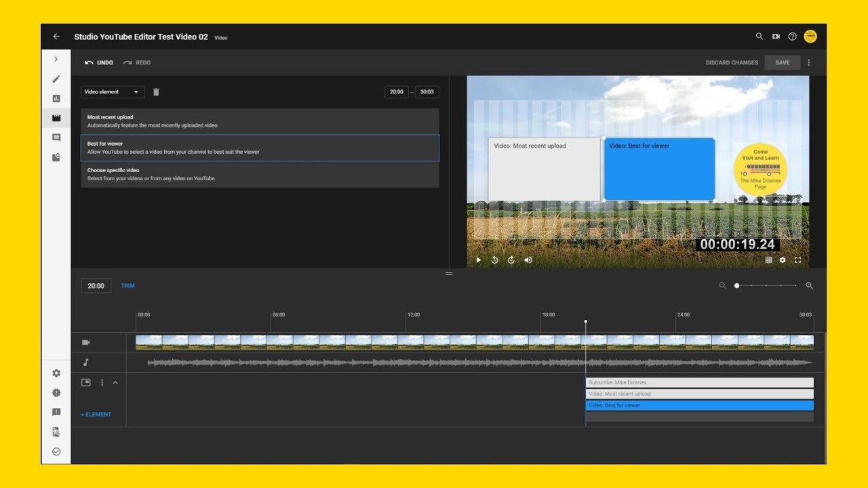The width and height of the screenshot is (868, 488).
Task: Open end screen track three-dot menu
Action: click(102, 382)
